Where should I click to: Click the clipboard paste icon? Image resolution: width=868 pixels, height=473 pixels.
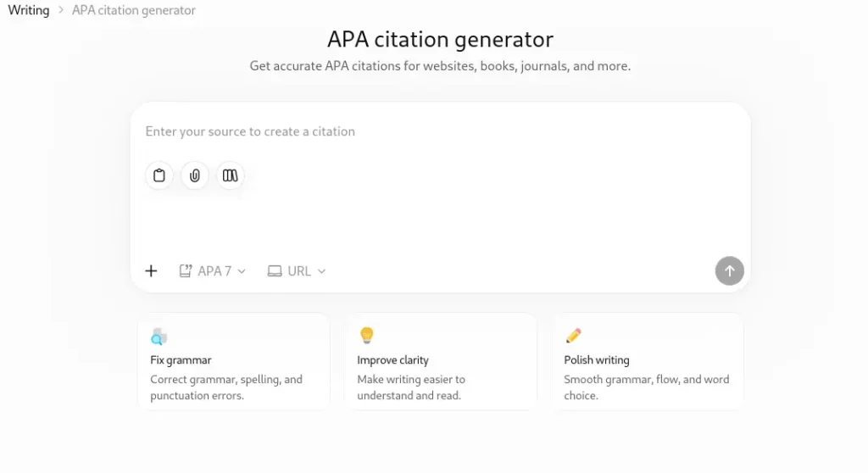159,175
